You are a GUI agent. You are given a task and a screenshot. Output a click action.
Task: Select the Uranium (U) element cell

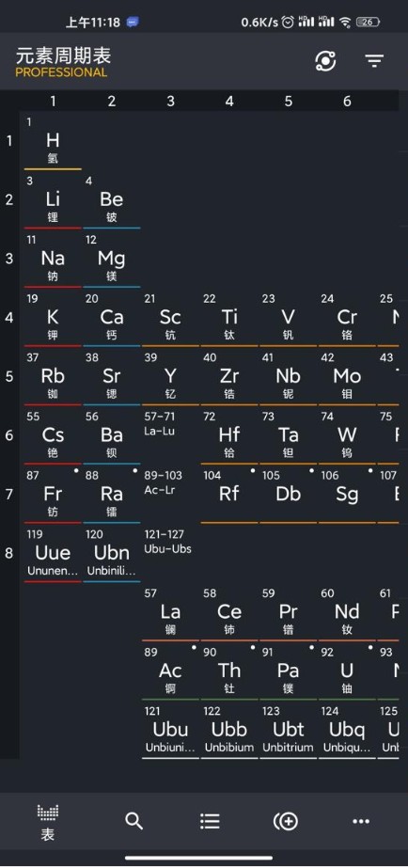347,671
